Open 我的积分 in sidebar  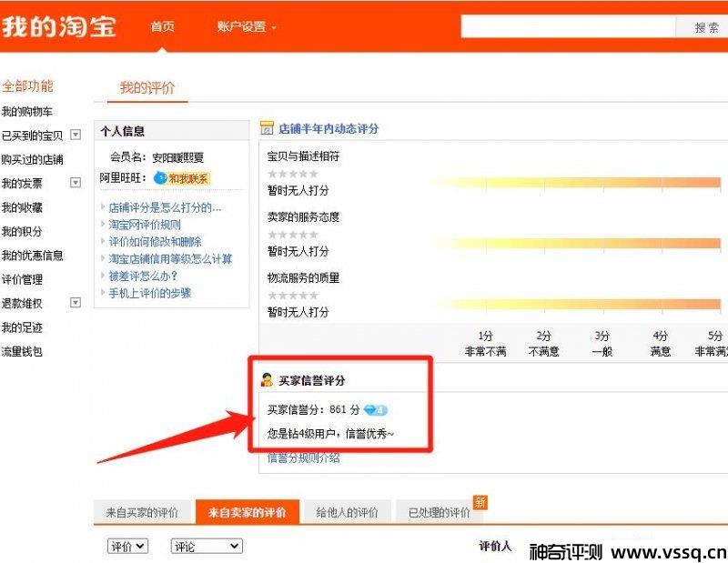tap(22, 231)
